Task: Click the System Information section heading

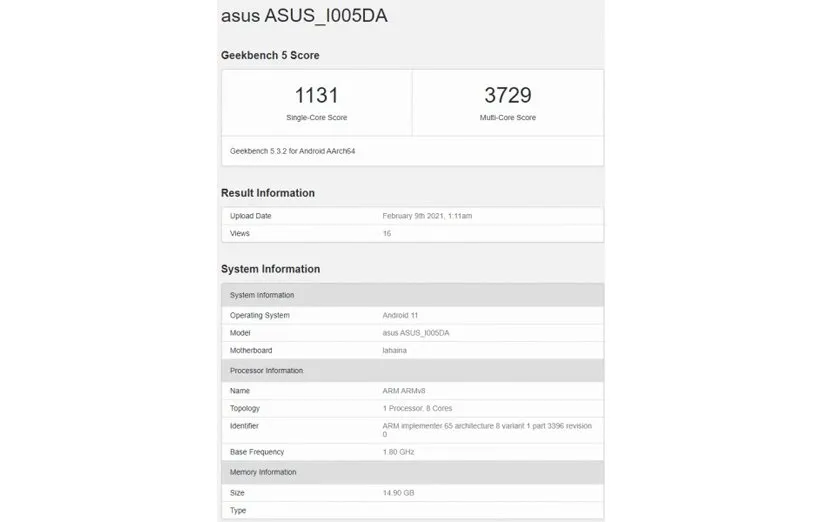Action: tap(270, 269)
